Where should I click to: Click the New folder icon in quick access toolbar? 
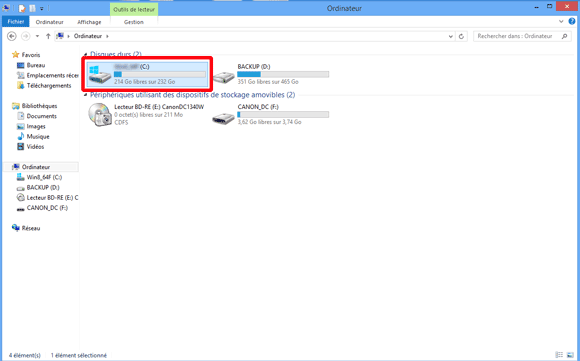(x=33, y=8)
